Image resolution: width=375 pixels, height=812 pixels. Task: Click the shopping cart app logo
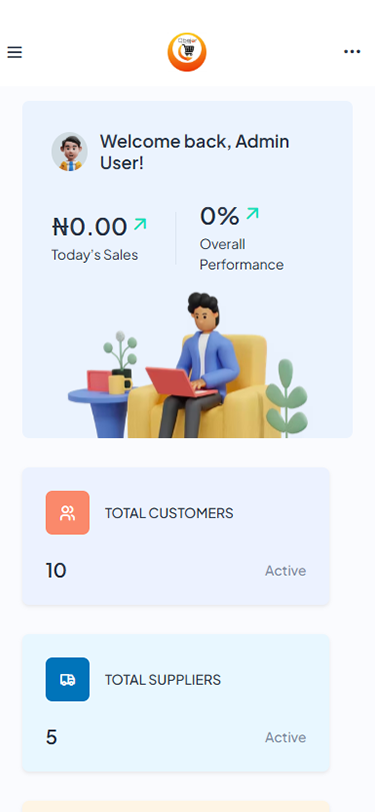pos(187,52)
